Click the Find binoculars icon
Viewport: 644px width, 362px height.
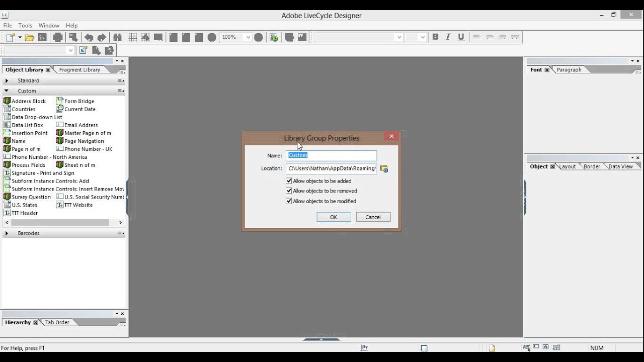coord(117,37)
